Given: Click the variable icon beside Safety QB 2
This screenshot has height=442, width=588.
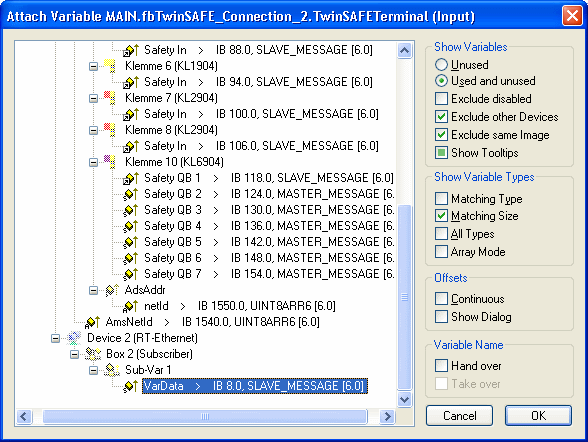Looking at the screenshot, I should (131, 194).
